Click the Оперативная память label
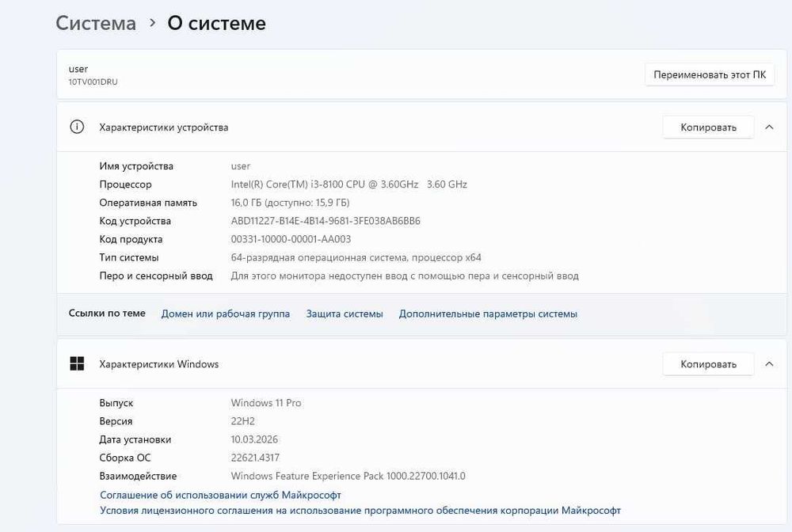792x532 pixels. 148,203
